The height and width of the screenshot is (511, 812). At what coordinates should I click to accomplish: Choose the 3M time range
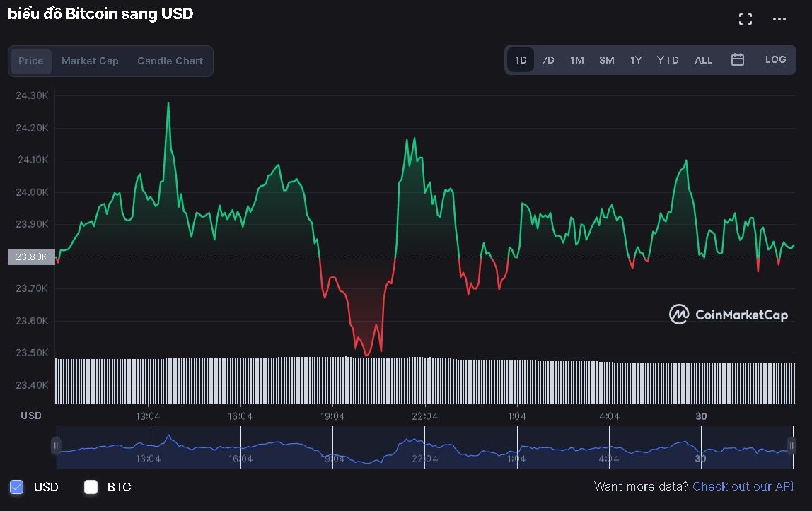pos(606,60)
